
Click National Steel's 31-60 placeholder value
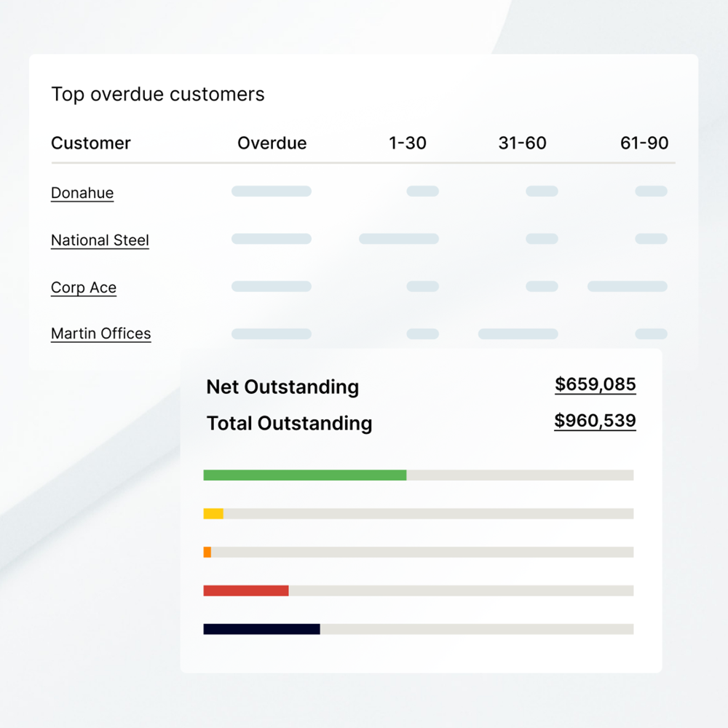coord(542,239)
